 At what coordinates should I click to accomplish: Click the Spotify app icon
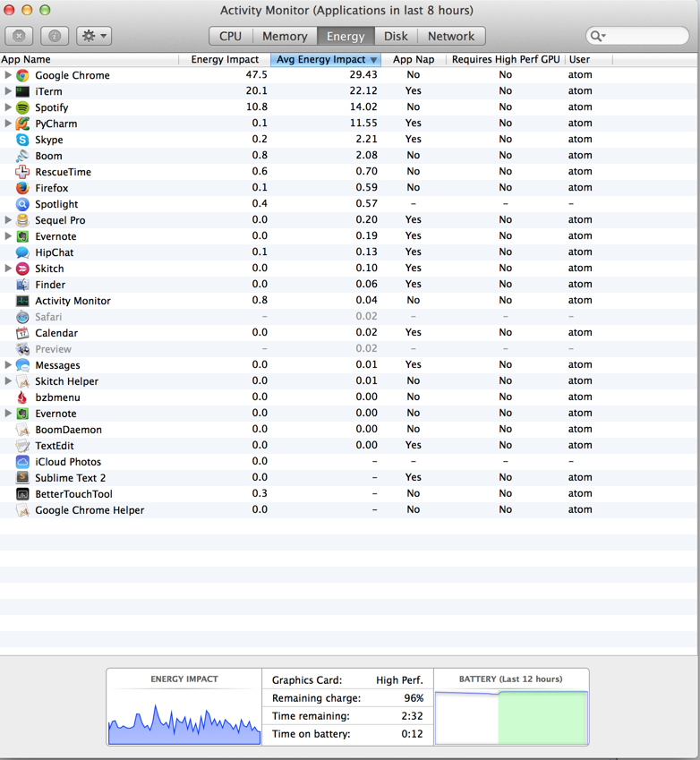point(22,107)
